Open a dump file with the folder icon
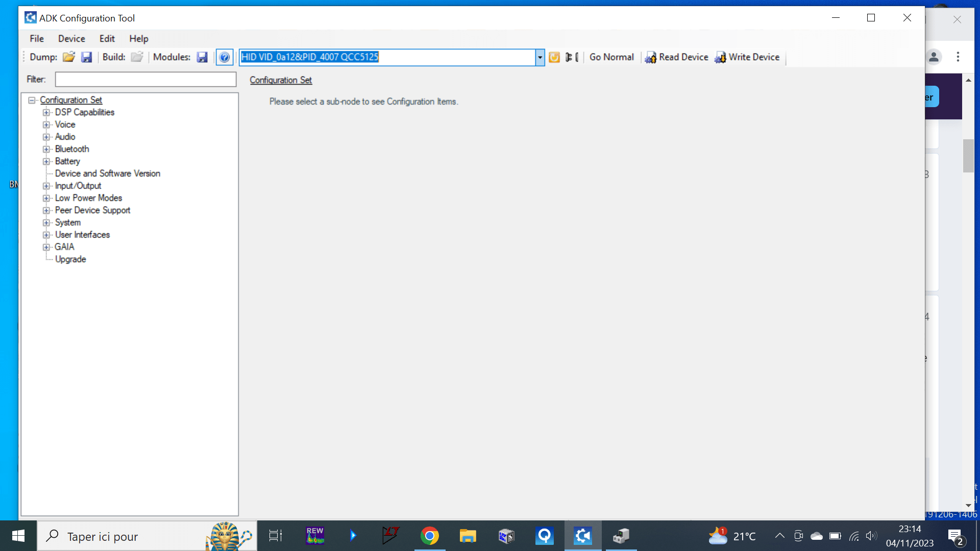The image size is (980, 551). click(x=69, y=57)
